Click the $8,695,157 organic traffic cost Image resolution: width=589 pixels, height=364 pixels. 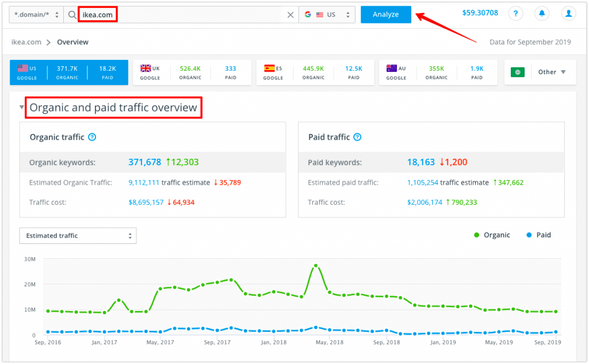(146, 202)
